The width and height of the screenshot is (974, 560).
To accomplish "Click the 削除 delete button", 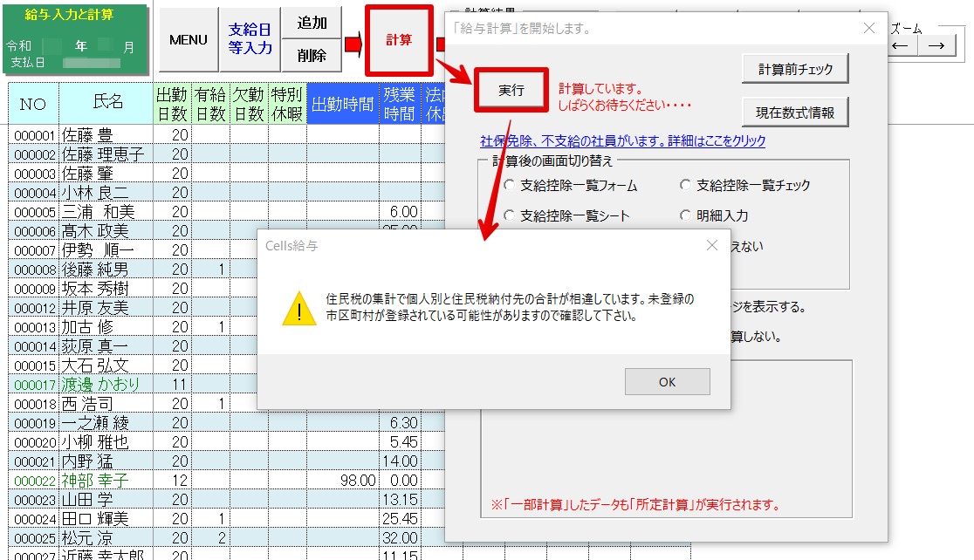I will [x=312, y=56].
